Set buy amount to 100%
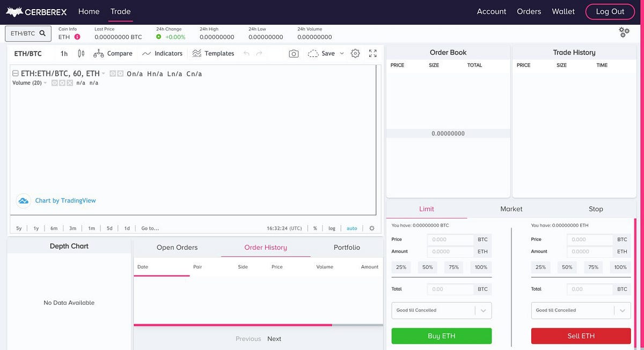Viewport: 644px width, 350px height. click(481, 267)
